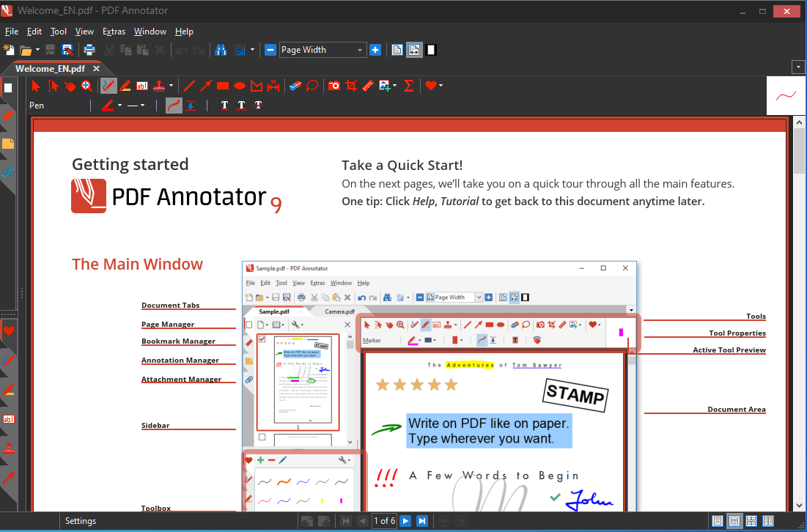Screen dimensions: 807x532
Task: Click the pen color swatch icon
Action: click(108, 106)
